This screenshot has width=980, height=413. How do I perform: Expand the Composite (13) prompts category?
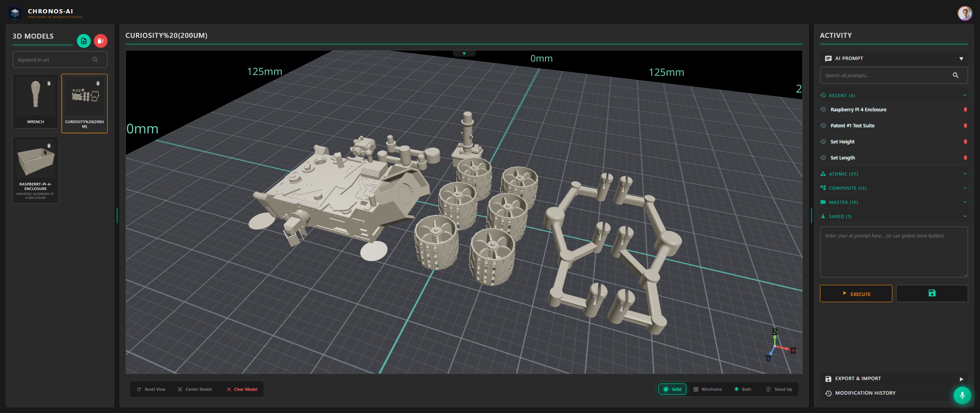click(965, 188)
